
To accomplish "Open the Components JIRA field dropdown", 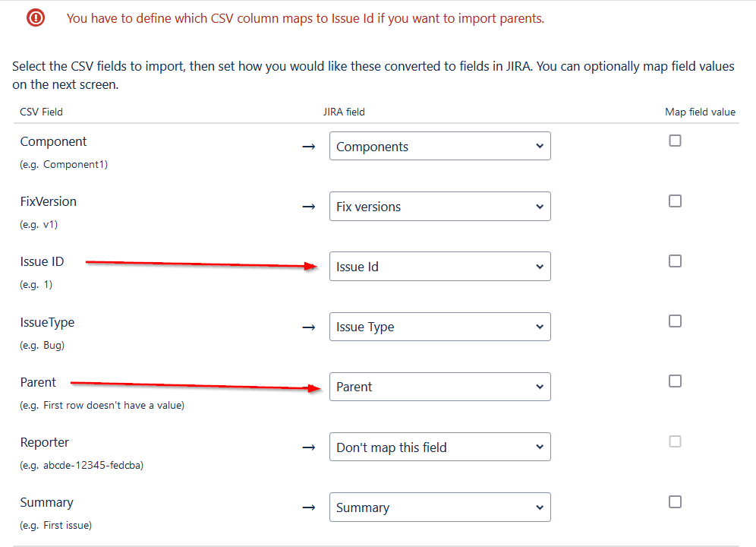I will click(439, 146).
